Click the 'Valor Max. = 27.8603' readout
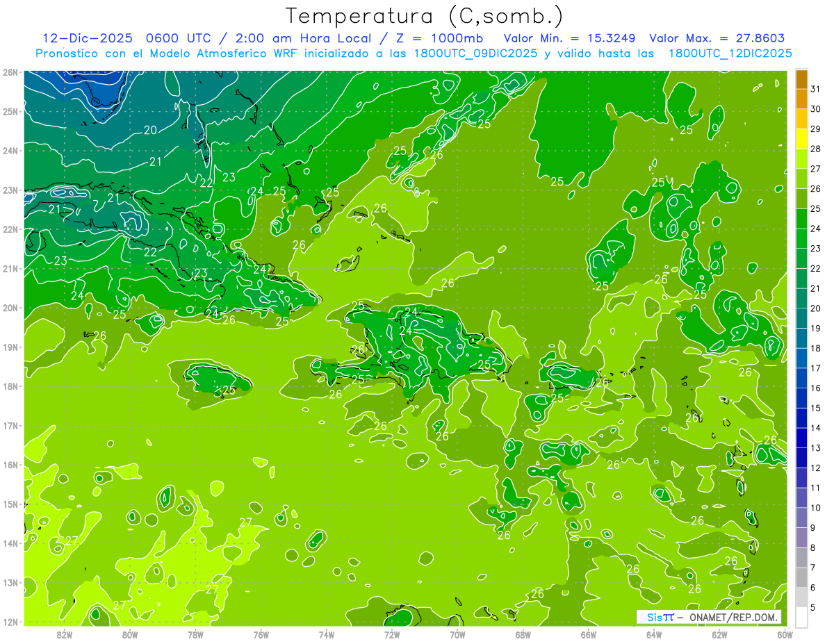 coord(717,38)
